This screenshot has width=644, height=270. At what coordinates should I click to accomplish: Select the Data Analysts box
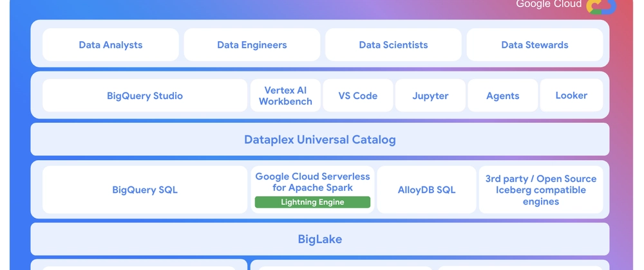tap(111, 44)
